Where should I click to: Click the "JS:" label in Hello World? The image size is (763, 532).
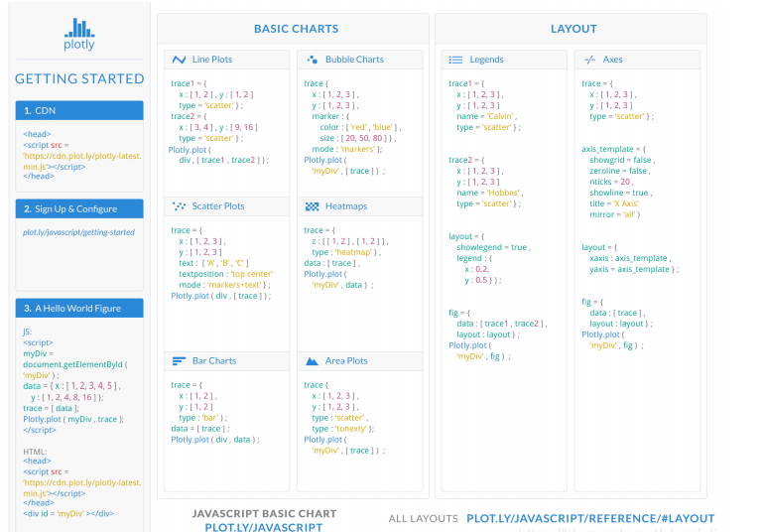[x=27, y=332]
